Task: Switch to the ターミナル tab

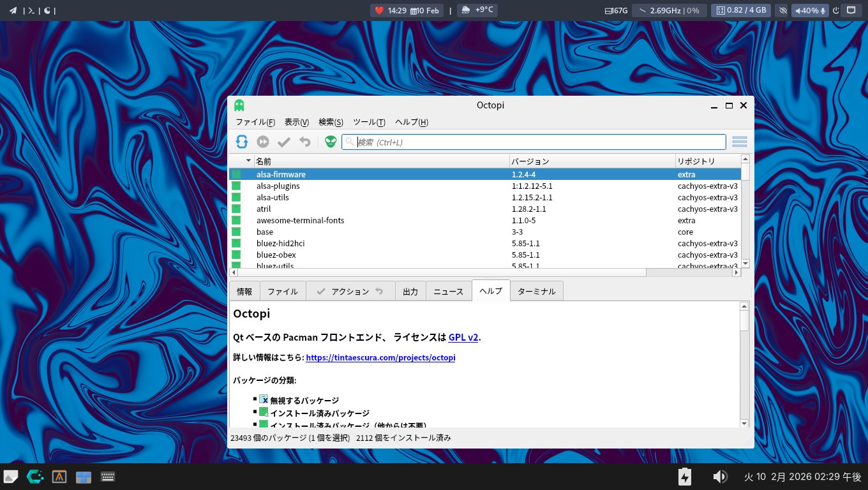Action: [536, 291]
